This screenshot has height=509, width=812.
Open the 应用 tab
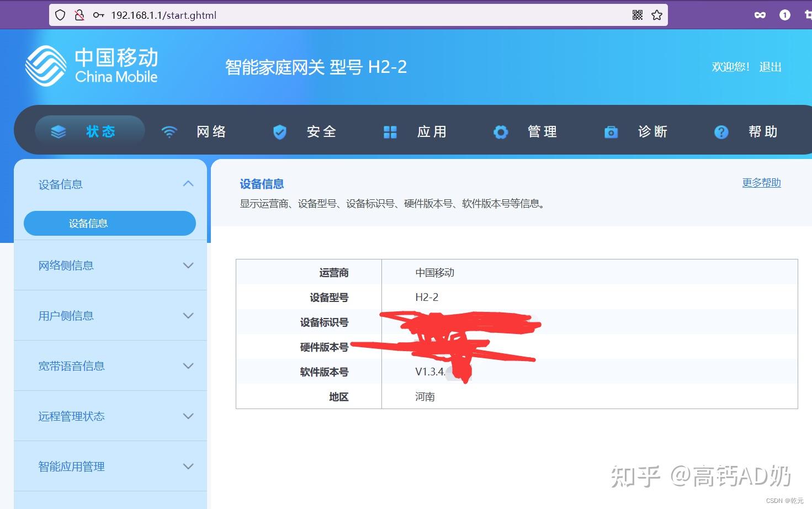(x=432, y=131)
